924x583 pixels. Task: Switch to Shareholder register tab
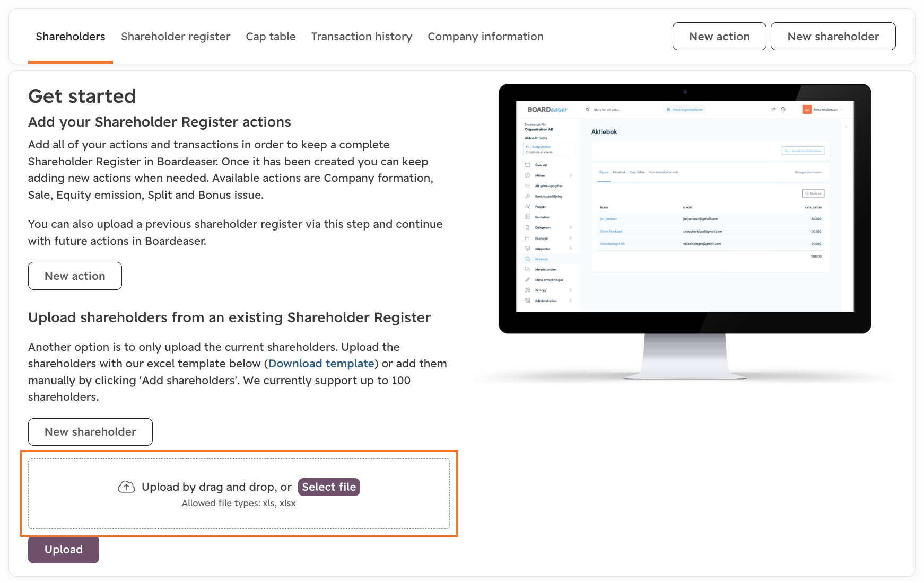[176, 37]
